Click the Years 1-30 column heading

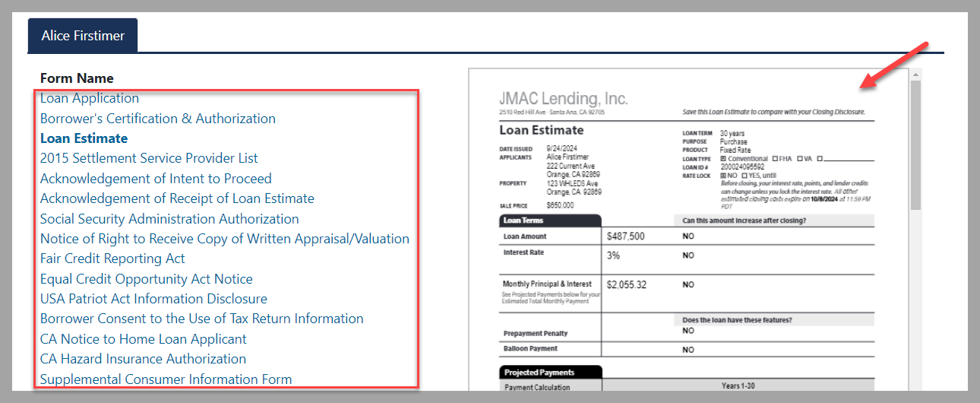[738, 386]
